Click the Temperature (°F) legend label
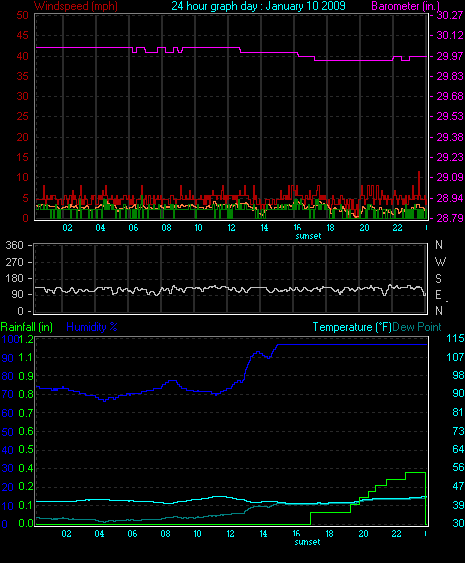Image resolution: width=465 pixels, height=563 pixels. point(352,327)
